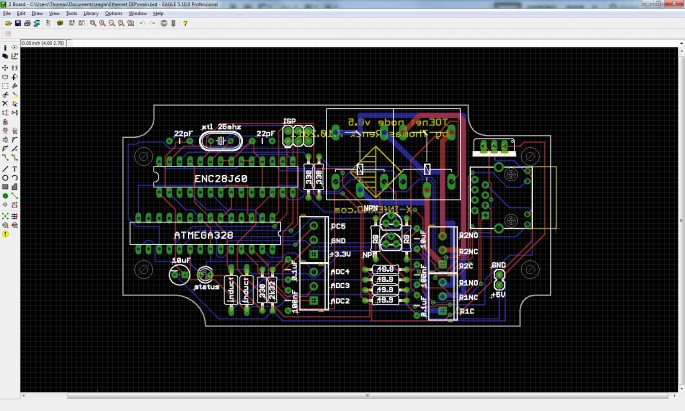This screenshot has height=411, width=685.
Task: Select the Arc tool
Action: coord(14,178)
